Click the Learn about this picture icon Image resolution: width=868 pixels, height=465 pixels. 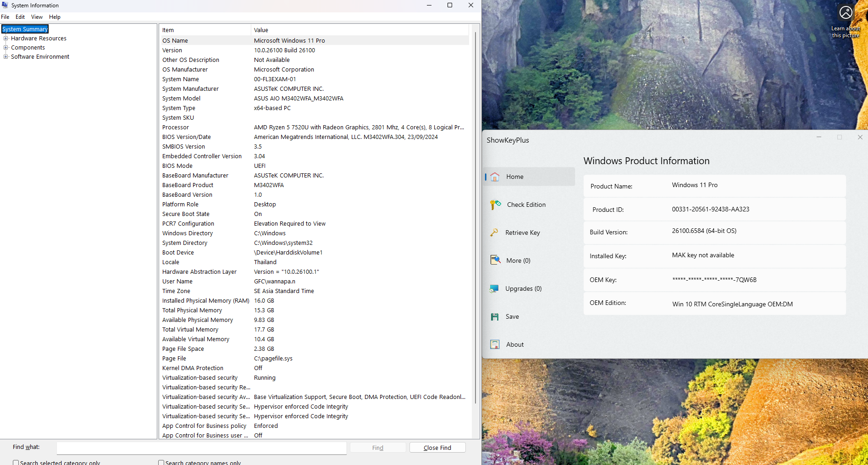846,13
